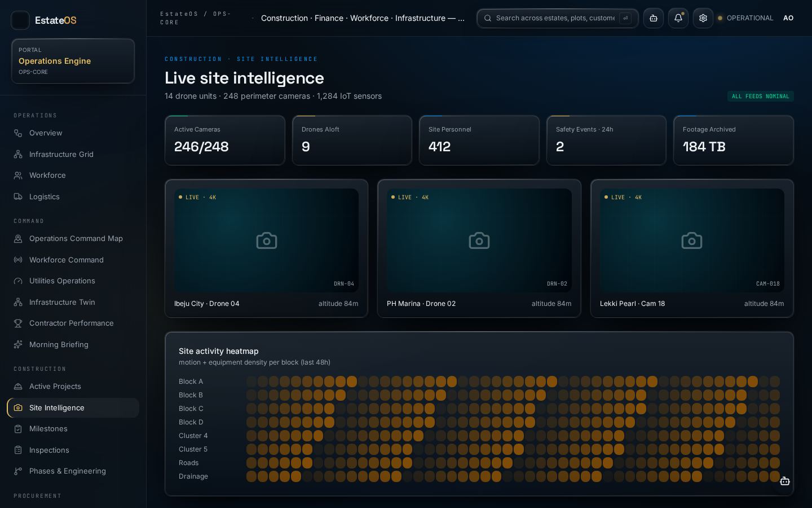Click the search input field
Screen dimensions: 812x508
(558, 18)
